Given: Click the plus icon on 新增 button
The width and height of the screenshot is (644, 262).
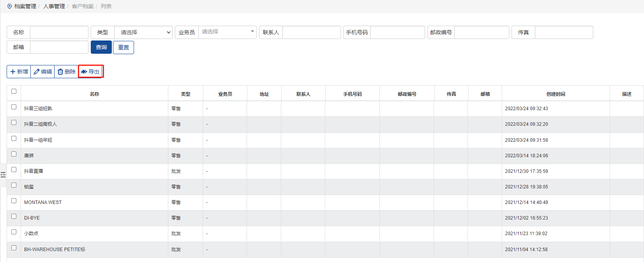Looking at the screenshot, I should coord(13,72).
